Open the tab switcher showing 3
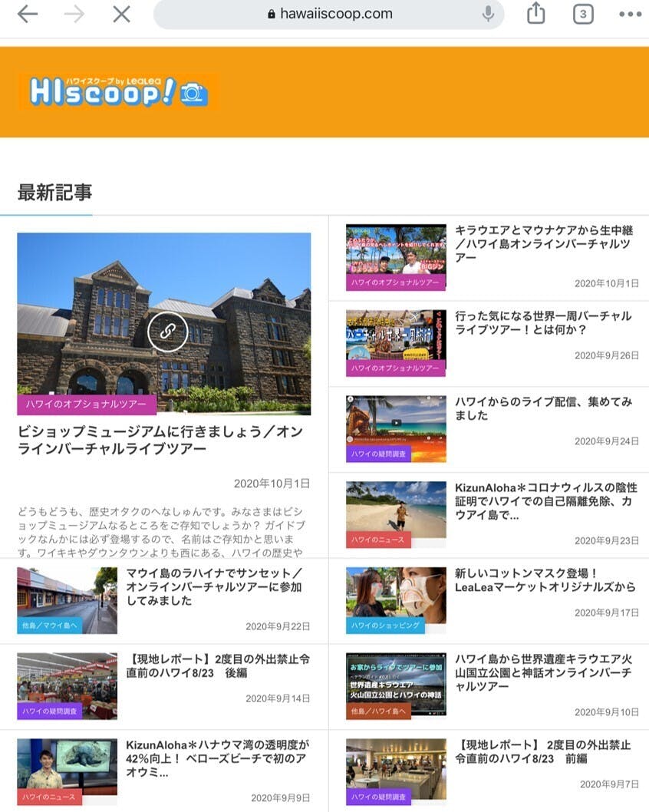Image resolution: width=649 pixels, height=812 pixels. click(583, 14)
